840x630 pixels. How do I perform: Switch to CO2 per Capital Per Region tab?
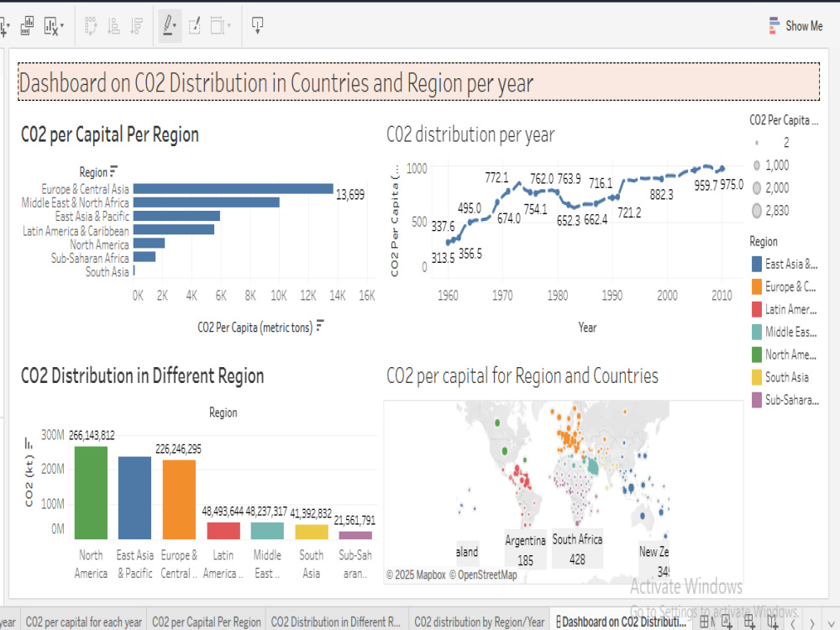tap(207, 622)
